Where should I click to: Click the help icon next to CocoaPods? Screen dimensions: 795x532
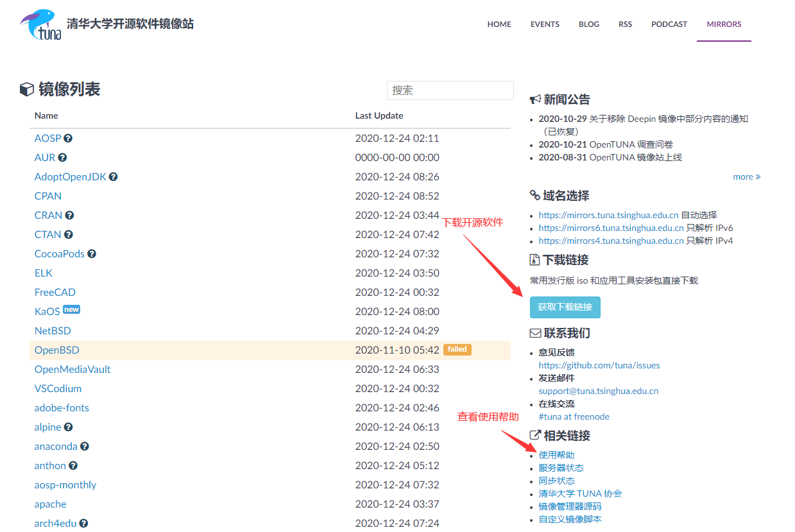(x=92, y=253)
